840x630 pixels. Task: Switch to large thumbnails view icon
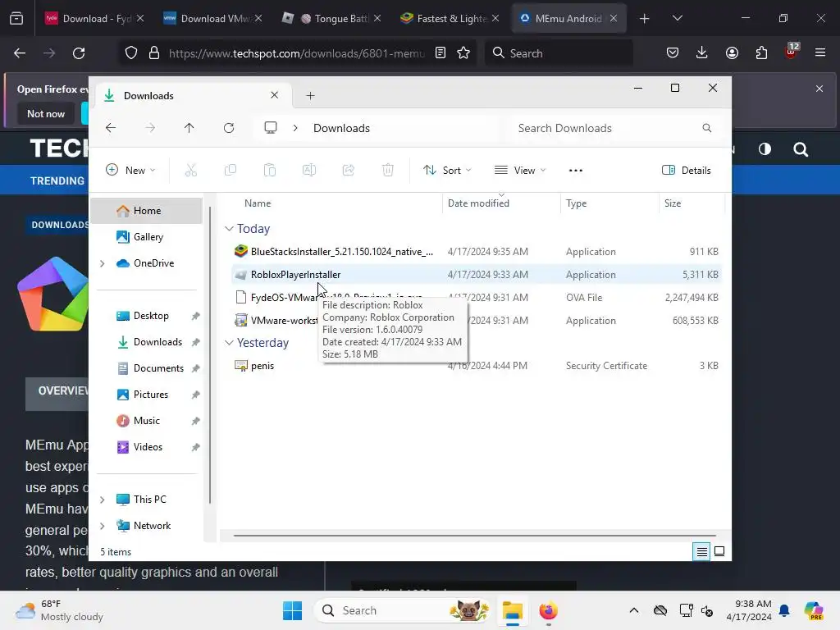719,551
